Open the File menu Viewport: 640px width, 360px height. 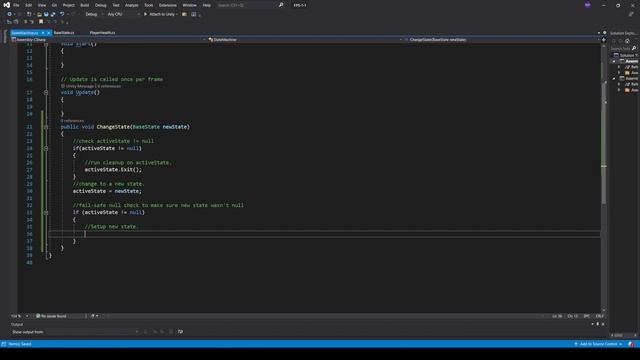pyautogui.click(x=16, y=5)
